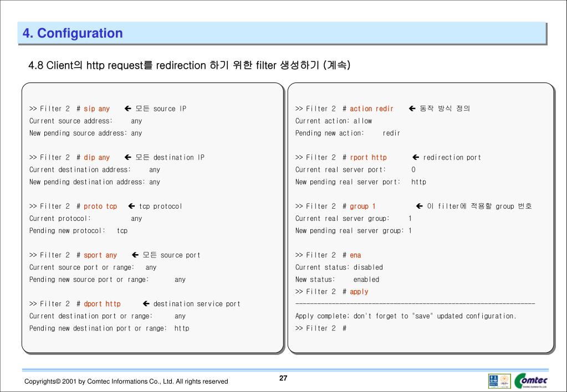Click 'Current destination port or range' line
The width and height of the screenshot is (567, 392).
[108, 316]
